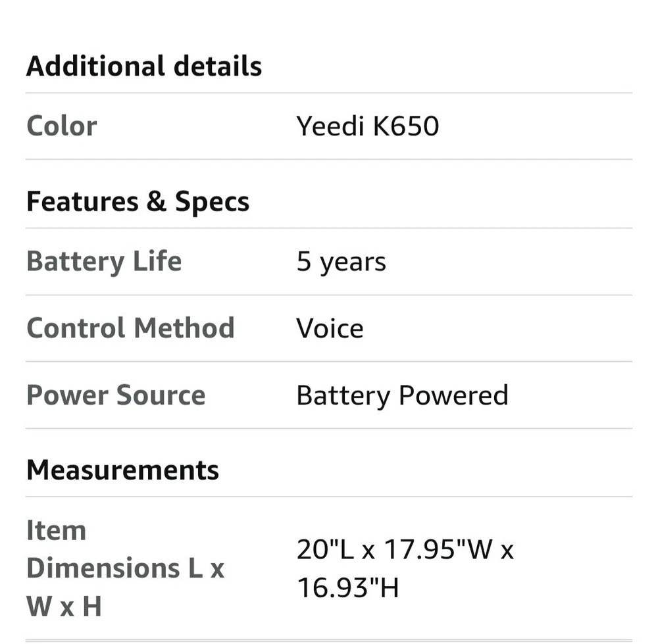Click the 20"L length value

(322, 549)
